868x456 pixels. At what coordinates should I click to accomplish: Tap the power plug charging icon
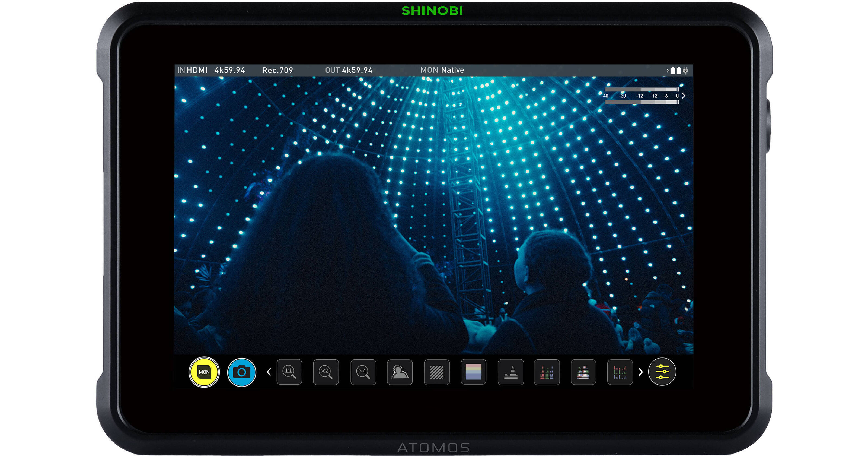click(x=685, y=71)
